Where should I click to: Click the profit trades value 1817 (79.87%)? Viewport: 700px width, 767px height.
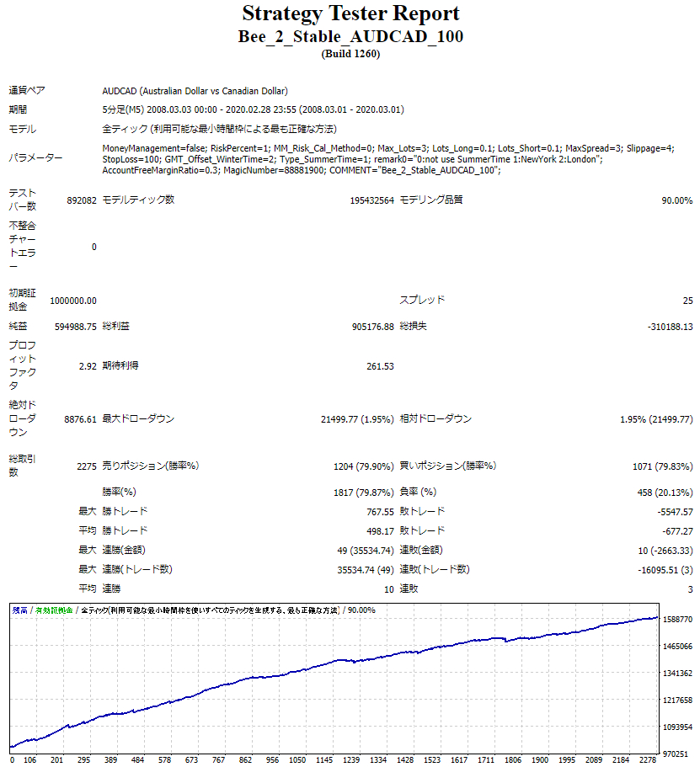click(363, 493)
